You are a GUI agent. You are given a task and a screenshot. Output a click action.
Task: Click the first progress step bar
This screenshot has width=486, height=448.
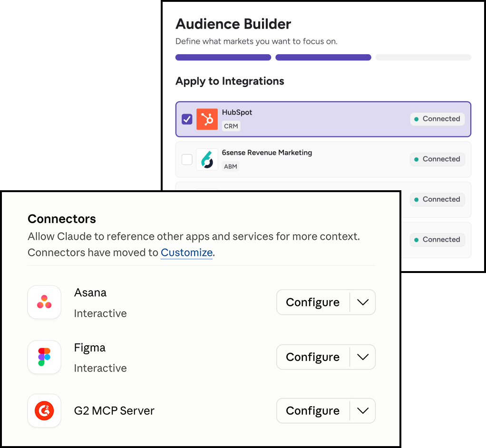(223, 58)
